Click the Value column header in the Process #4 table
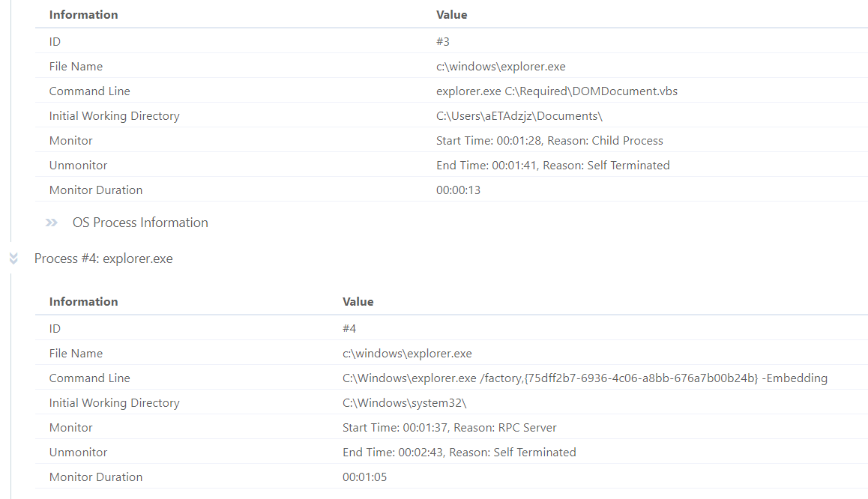 [358, 301]
